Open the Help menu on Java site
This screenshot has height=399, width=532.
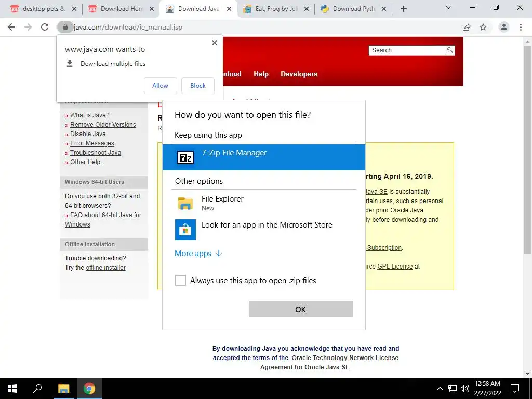(x=261, y=74)
